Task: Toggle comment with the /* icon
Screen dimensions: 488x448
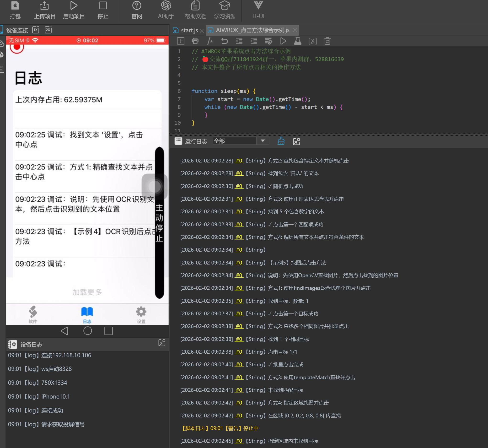Action: click(210, 41)
